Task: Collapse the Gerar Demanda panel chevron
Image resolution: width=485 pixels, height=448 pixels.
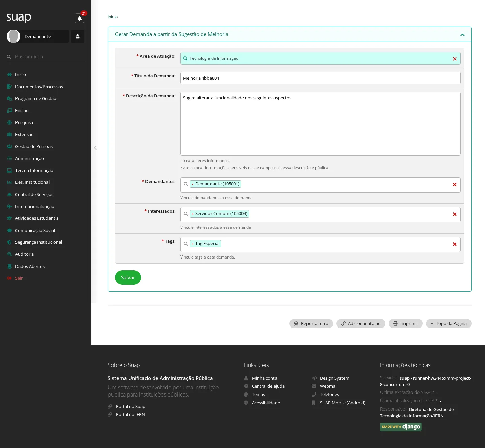Action: click(462, 35)
